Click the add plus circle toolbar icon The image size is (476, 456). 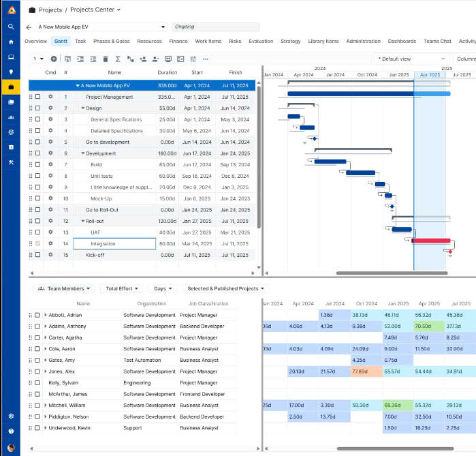[54, 59]
